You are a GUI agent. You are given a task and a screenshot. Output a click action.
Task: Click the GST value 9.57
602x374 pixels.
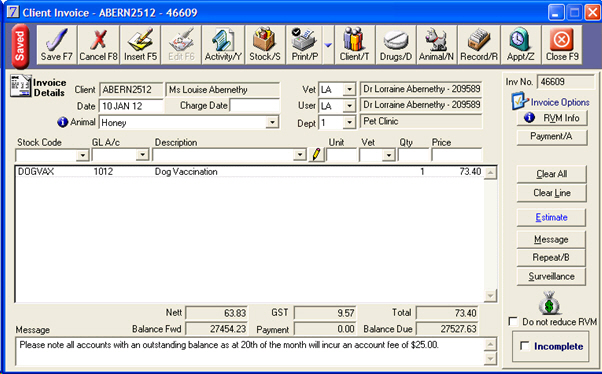coord(325,313)
